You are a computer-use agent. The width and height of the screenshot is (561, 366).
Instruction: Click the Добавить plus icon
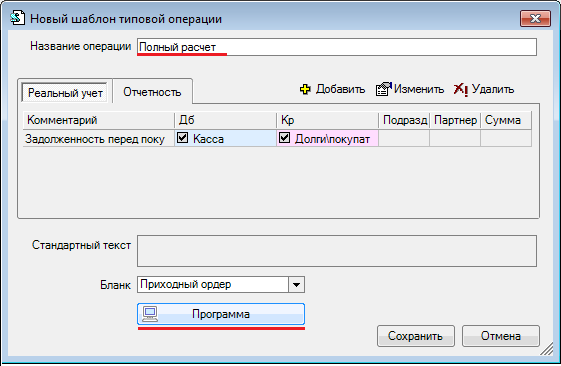coord(305,89)
